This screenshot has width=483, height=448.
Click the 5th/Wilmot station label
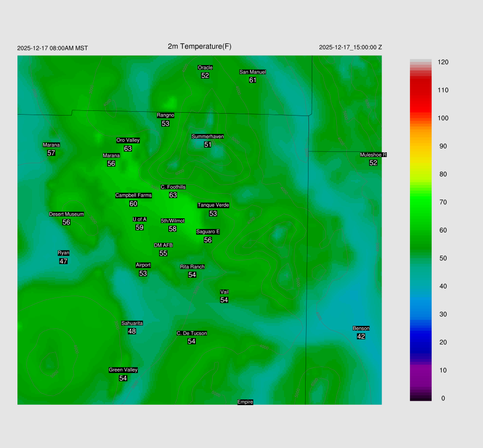(173, 221)
